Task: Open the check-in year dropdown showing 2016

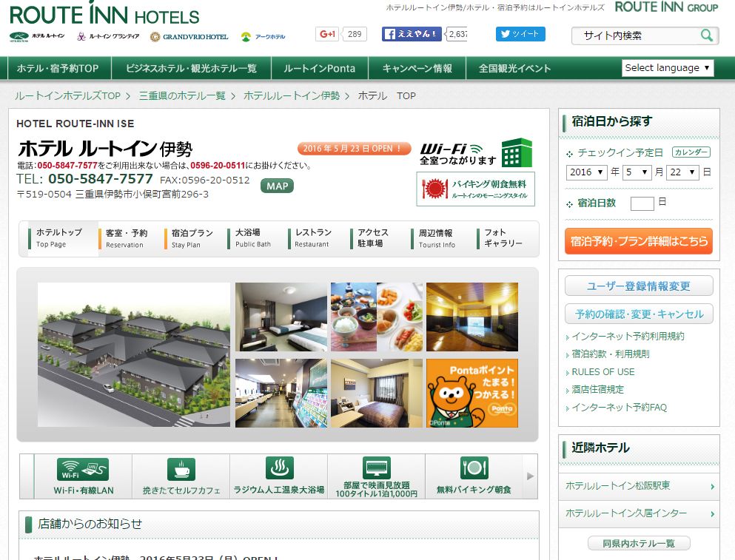Action: pyautogui.click(x=586, y=172)
